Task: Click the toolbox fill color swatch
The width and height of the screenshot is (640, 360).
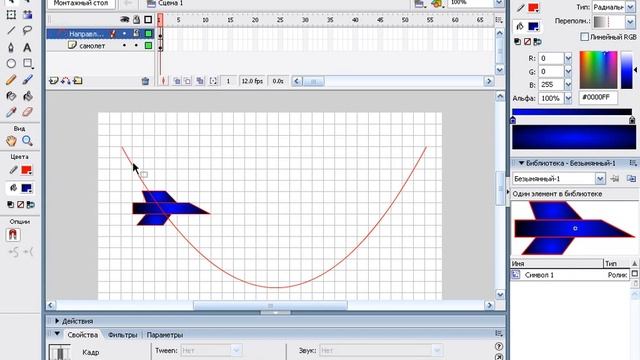Action: point(27,188)
